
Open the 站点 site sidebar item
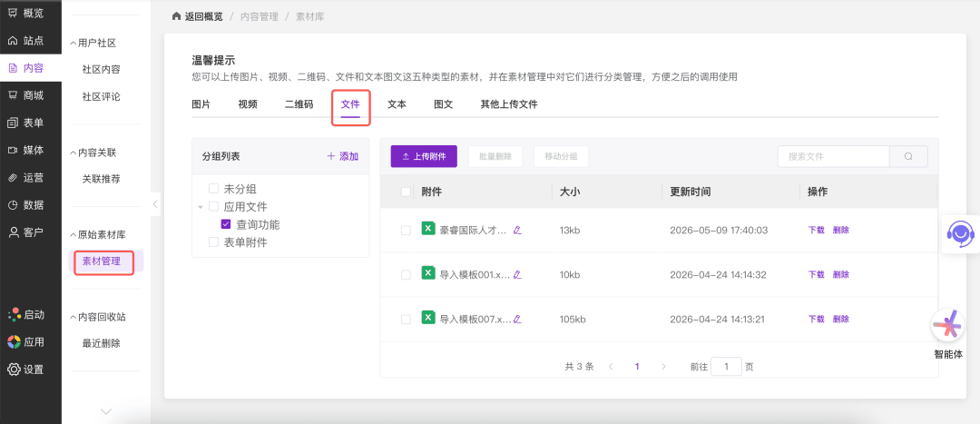point(25,41)
